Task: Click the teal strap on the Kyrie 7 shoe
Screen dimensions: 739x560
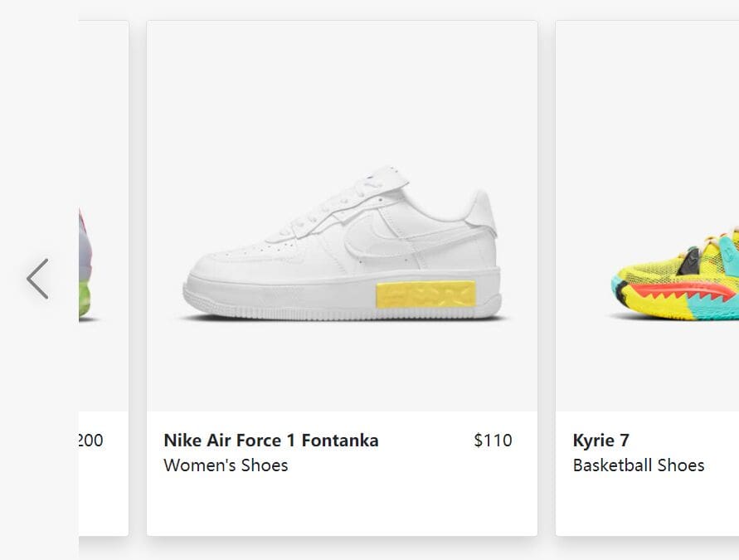Action: click(x=730, y=255)
